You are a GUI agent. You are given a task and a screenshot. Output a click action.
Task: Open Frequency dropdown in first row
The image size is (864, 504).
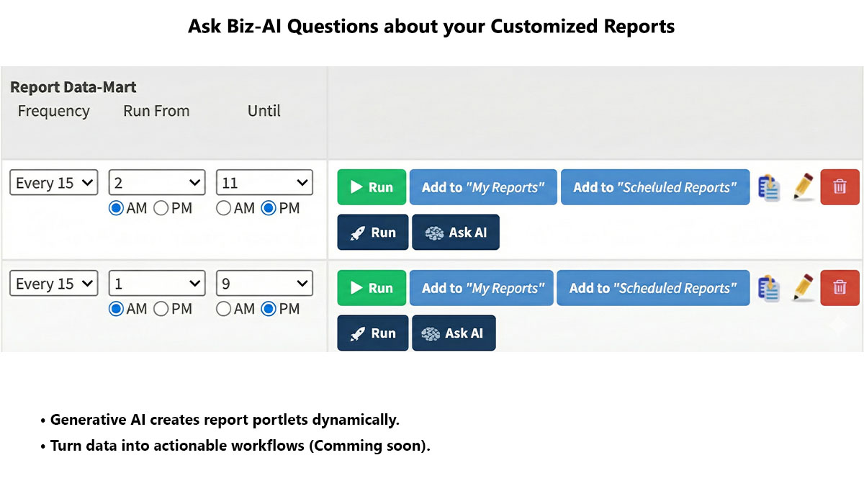pyautogui.click(x=54, y=183)
